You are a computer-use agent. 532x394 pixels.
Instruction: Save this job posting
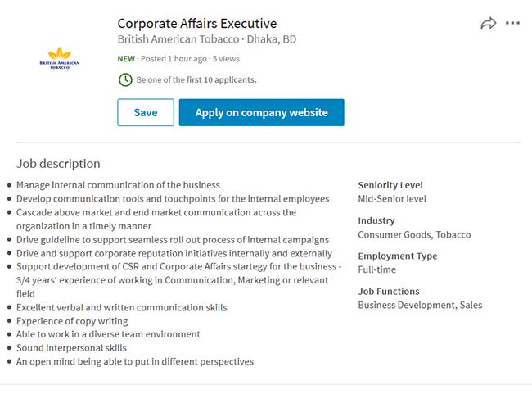(x=146, y=112)
